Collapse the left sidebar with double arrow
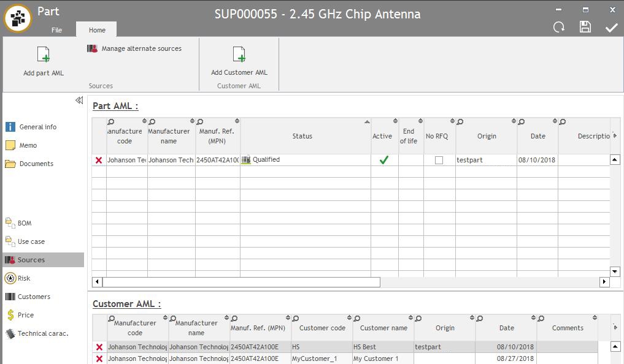The height and width of the screenshot is (364, 624). pyautogui.click(x=79, y=100)
